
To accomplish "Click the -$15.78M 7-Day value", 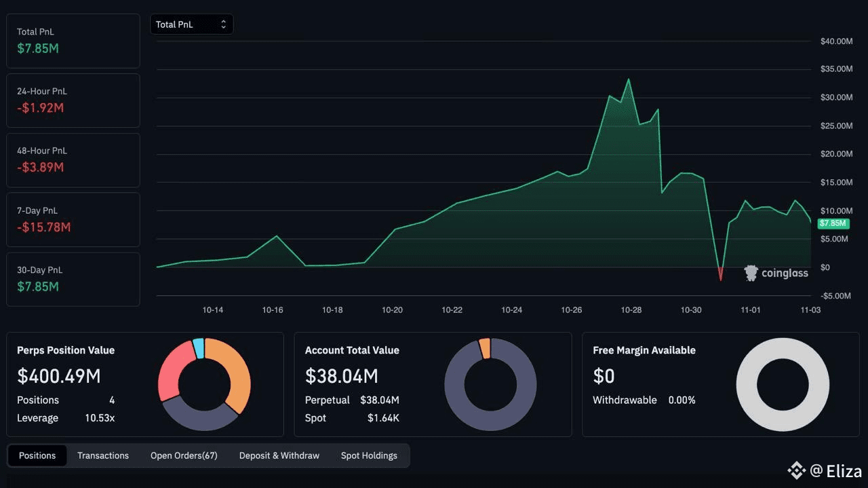I will click(x=44, y=227).
